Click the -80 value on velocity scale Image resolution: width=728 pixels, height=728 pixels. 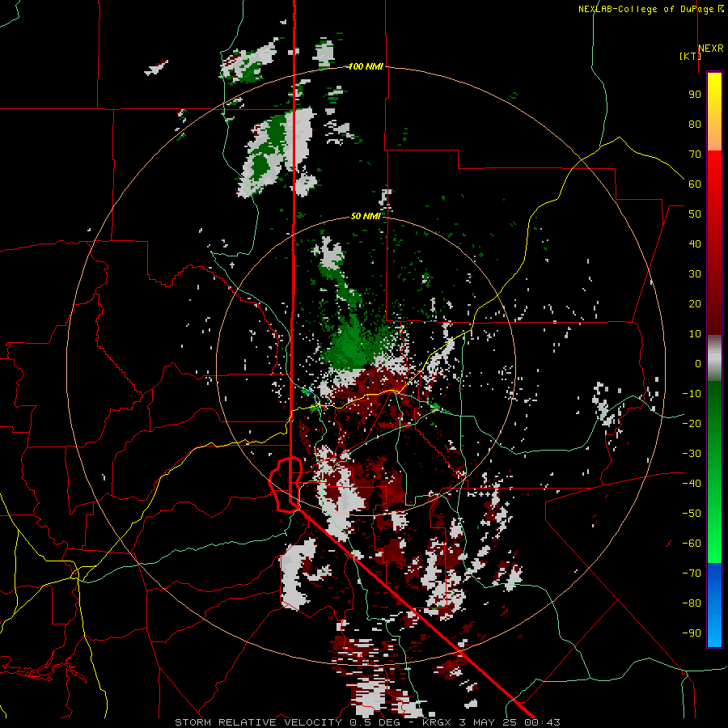692,603
